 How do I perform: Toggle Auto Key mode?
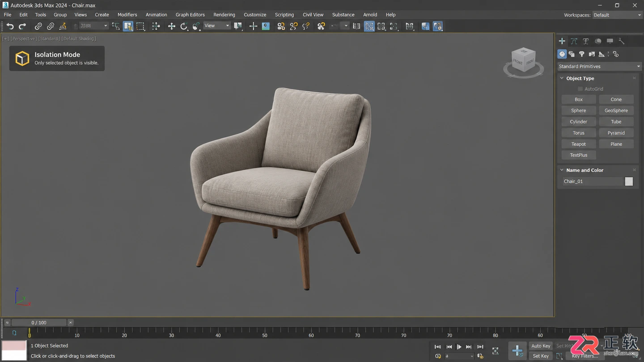(541, 346)
